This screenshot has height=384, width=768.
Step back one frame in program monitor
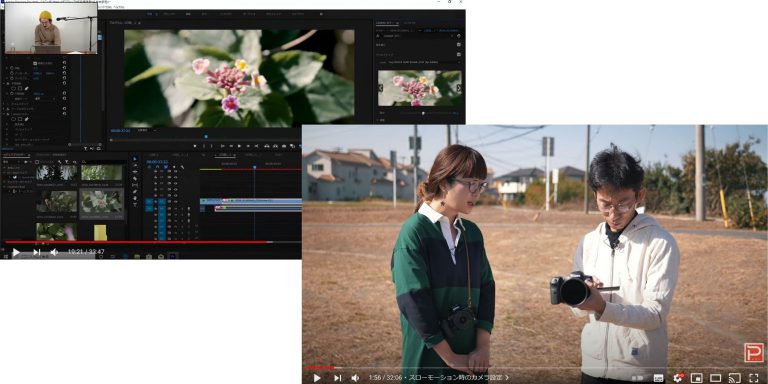[x=231, y=146]
